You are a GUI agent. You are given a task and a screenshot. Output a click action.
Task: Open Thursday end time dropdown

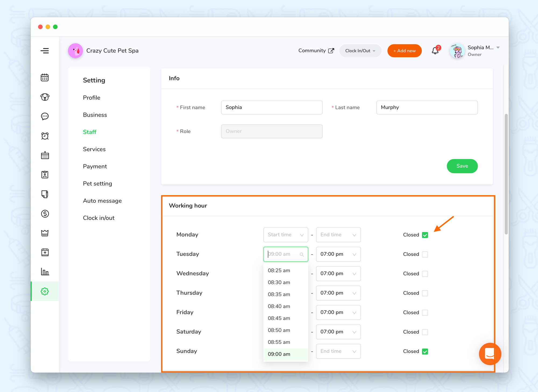coord(338,293)
